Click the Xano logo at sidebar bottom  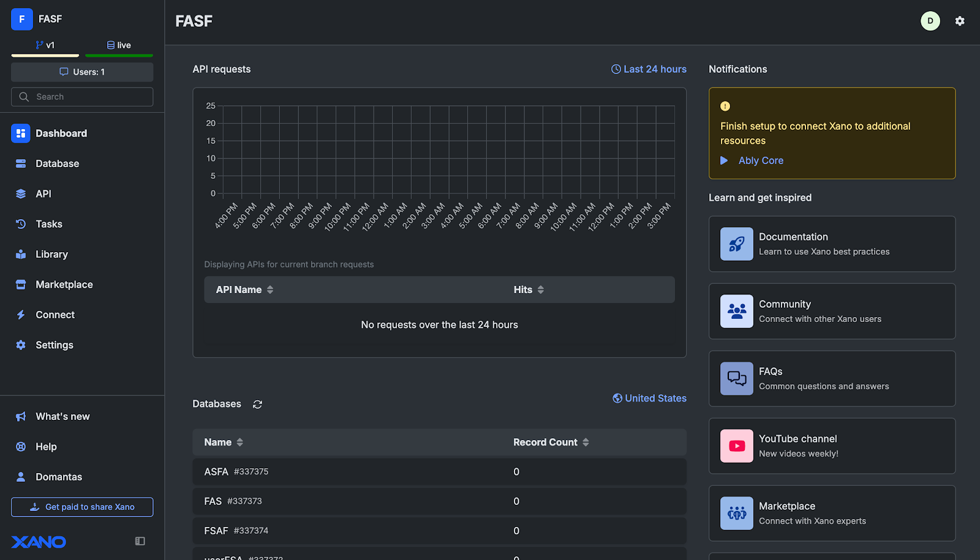pos(39,542)
